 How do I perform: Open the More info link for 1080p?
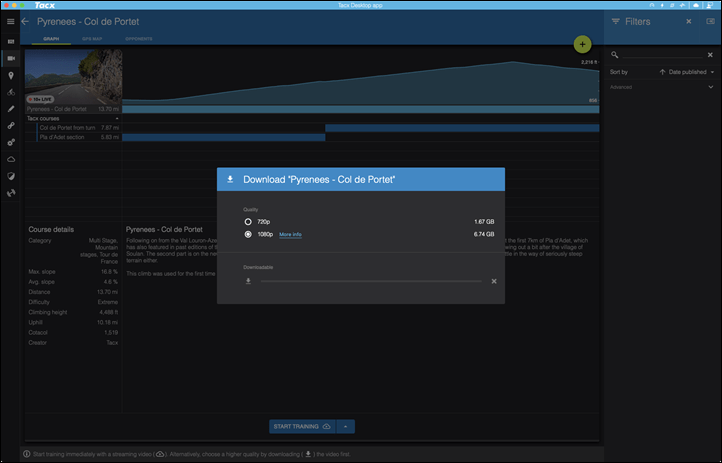pos(290,235)
